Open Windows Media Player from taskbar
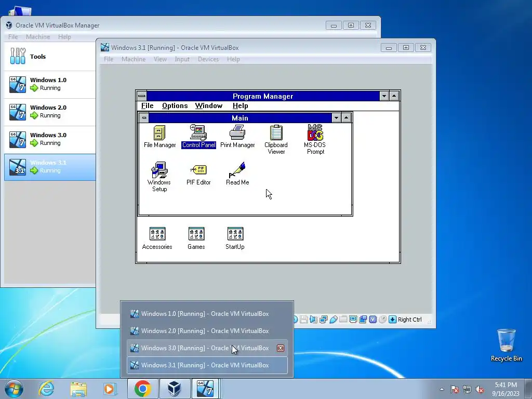532x399 pixels. tap(110, 389)
